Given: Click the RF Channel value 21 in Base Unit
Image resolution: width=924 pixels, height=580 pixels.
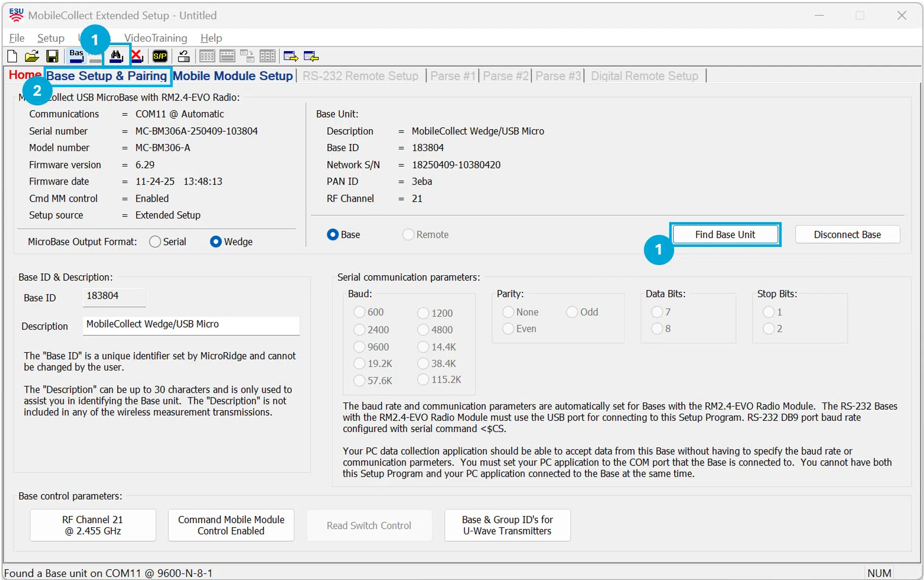Looking at the screenshot, I should (417, 199).
